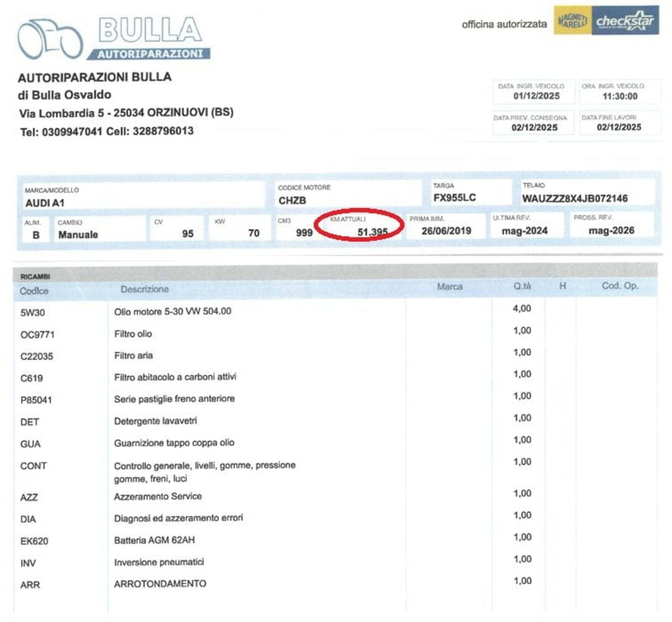This screenshot has width=672, height=622.
Task: Click the 'Controllo generale, livelli, gomme' description
Action: (x=205, y=471)
